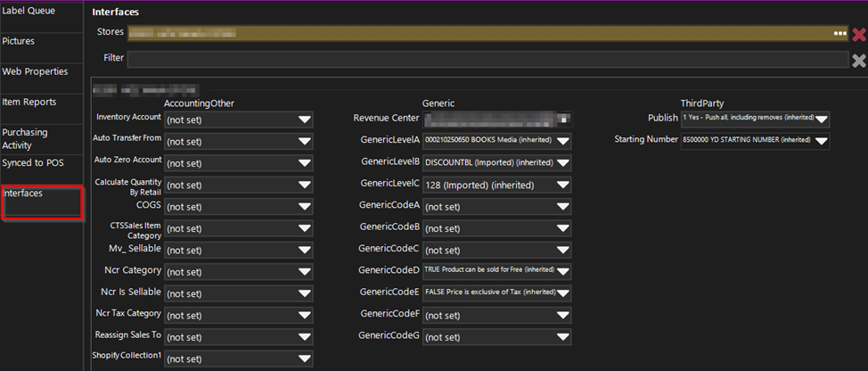Screen dimensions: 868x371
Task: Open the Stores ellipsis picker
Action: [840, 34]
